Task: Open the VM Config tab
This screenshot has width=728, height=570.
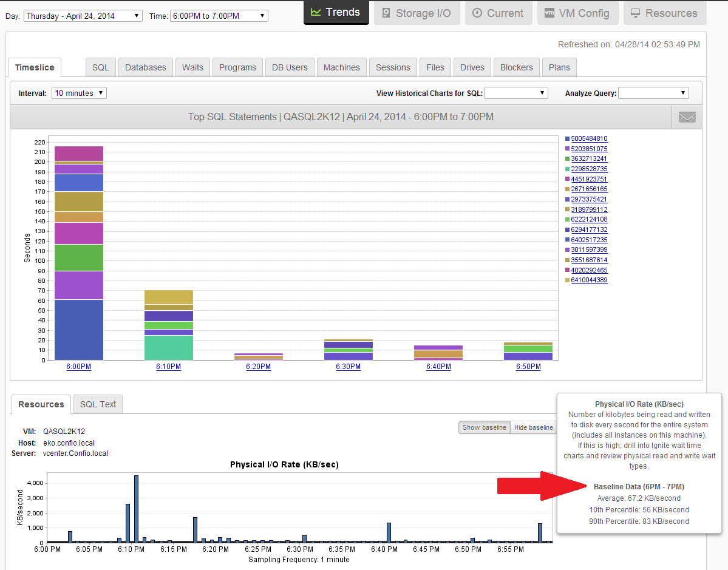Action: coord(577,13)
